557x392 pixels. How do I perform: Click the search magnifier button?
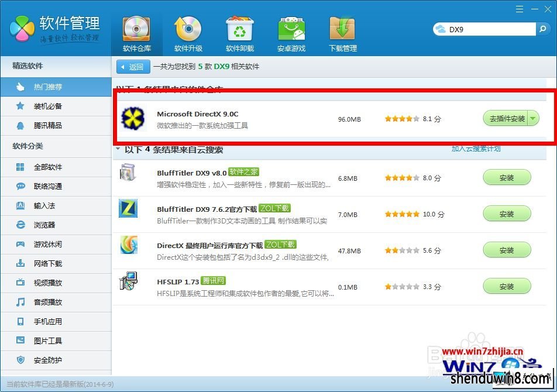pyautogui.click(x=542, y=29)
